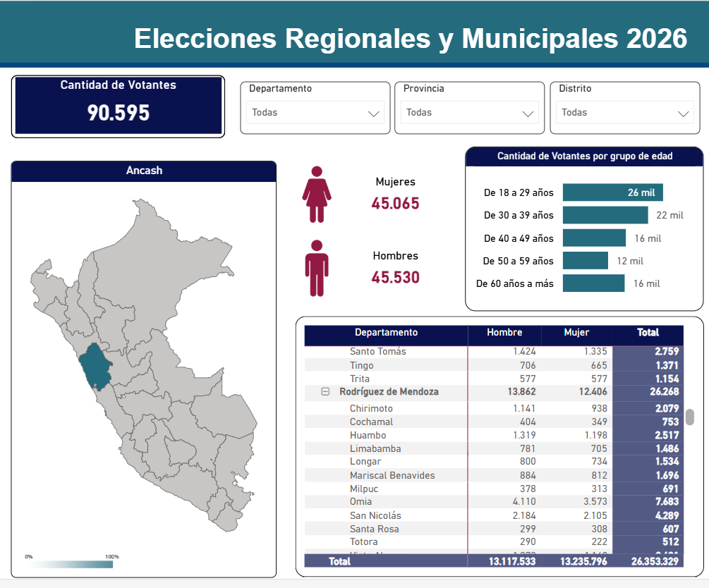Sort table by Hombre column header
709x588 pixels.
pyautogui.click(x=504, y=333)
